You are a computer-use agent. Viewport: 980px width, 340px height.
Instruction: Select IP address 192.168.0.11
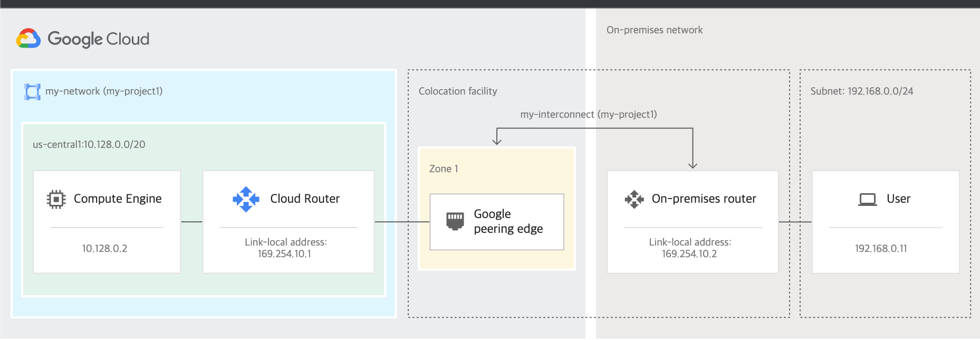(x=881, y=249)
